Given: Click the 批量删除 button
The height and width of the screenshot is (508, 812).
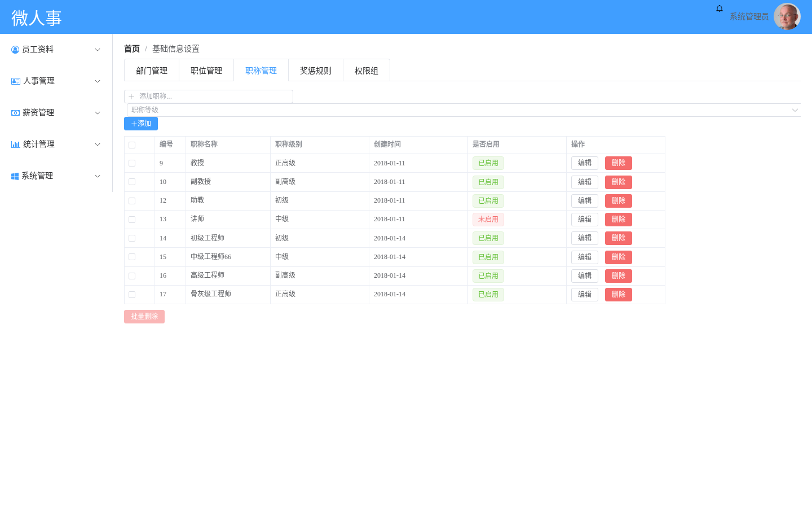Looking at the screenshot, I should pyautogui.click(x=144, y=317).
